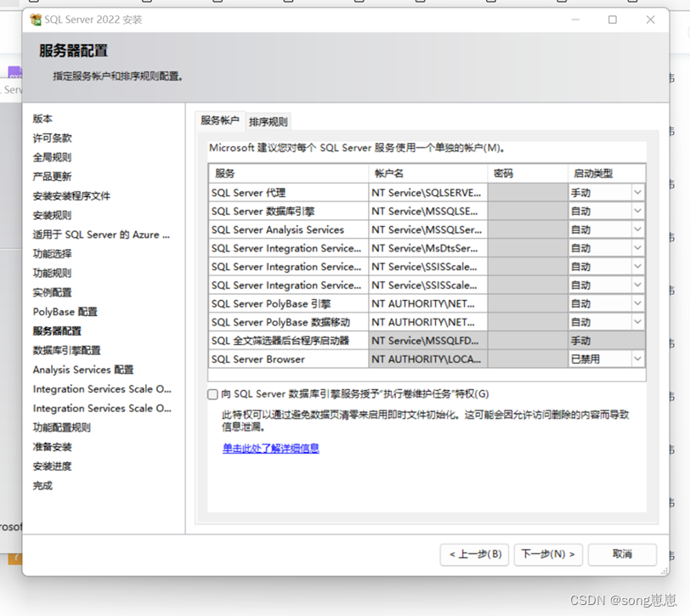690x616 pixels.
Task: Click the SQL Server PolyBase 数据移动 service cell
Action: [x=289, y=322]
